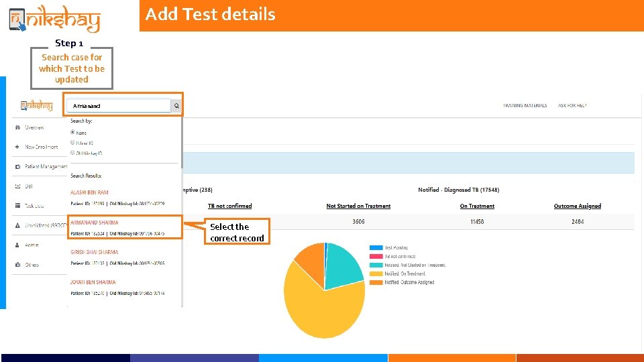Click the Notified - Diagnosed TB (17548) heading

tap(458, 190)
